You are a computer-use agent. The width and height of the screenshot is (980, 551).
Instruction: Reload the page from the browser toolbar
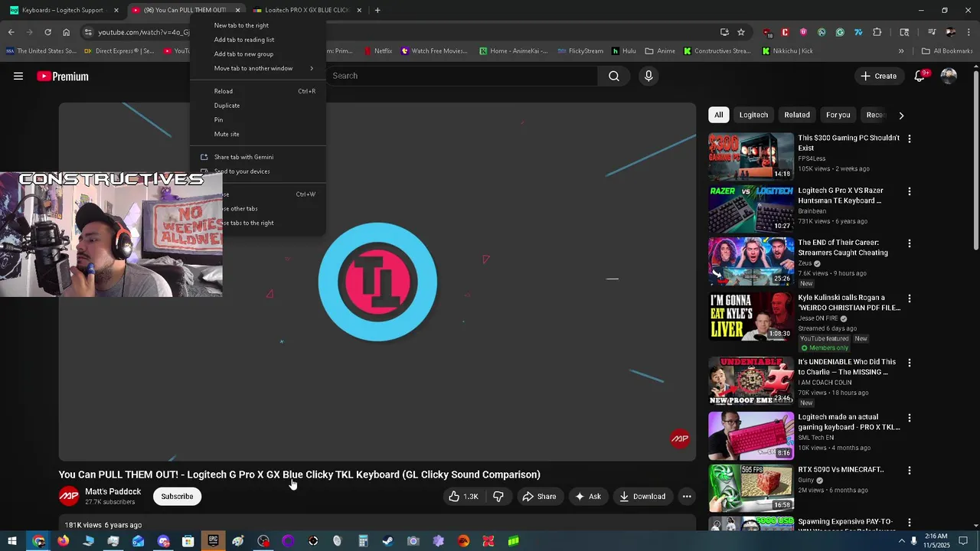(47, 32)
